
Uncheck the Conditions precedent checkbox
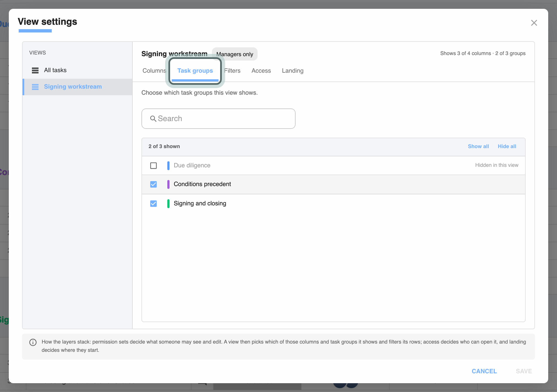pos(154,184)
